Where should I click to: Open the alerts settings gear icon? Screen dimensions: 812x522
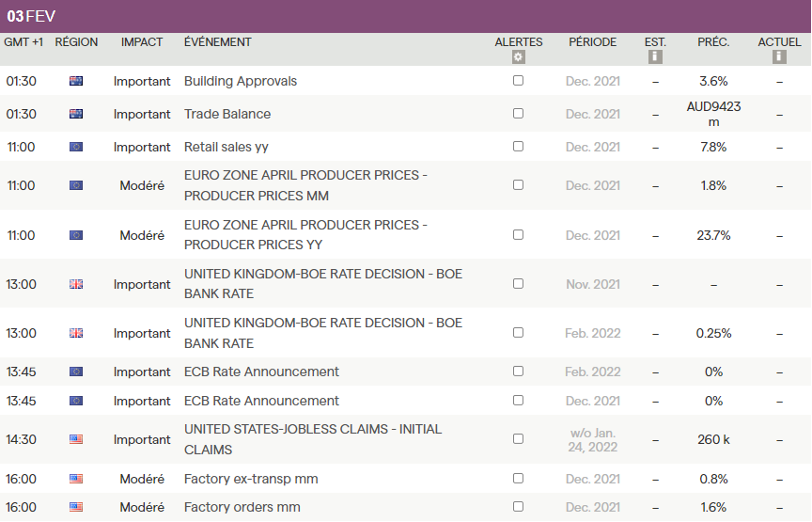pos(519,56)
